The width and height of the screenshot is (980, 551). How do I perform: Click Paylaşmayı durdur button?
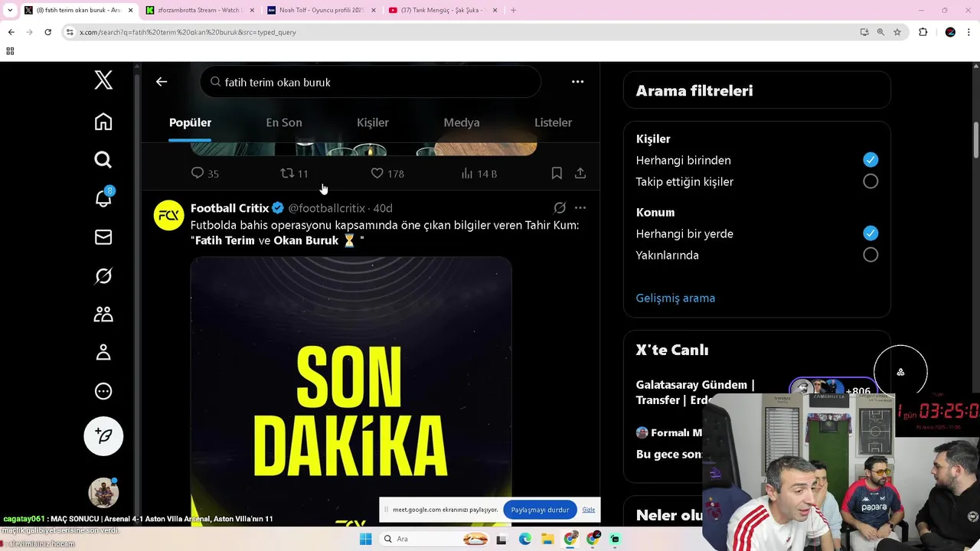point(540,510)
